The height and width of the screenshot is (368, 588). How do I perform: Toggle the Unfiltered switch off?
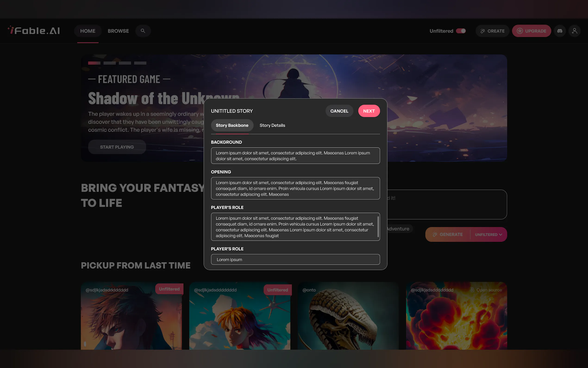461,31
